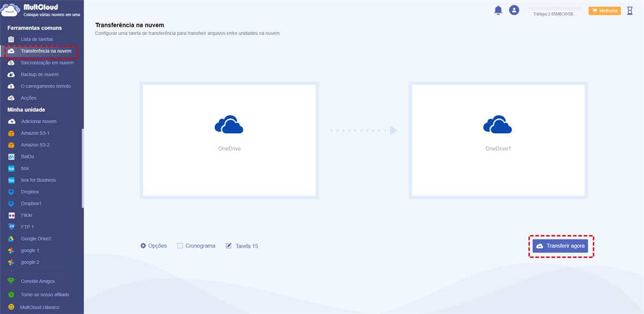Screen dimensions: 644x314
Task: Click the Torne-se nosso afiliado icon
Action: point(11,294)
